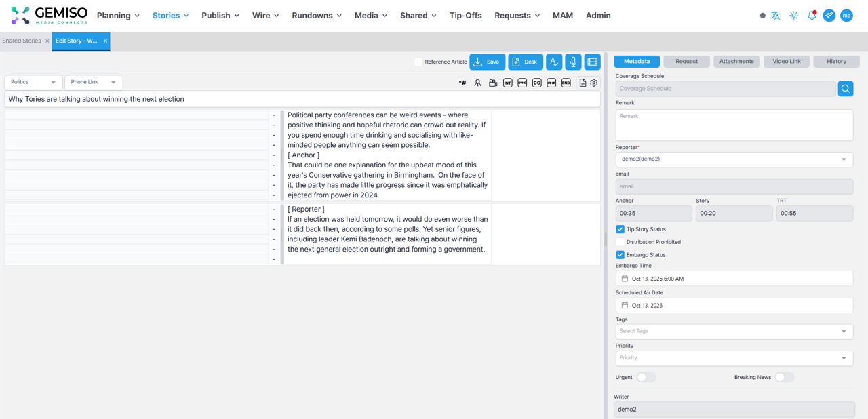This screenshot has height=419, width=868.
Task: Switch to the Attachments tab
Action: pyautogui.click(x=736, y=62)
